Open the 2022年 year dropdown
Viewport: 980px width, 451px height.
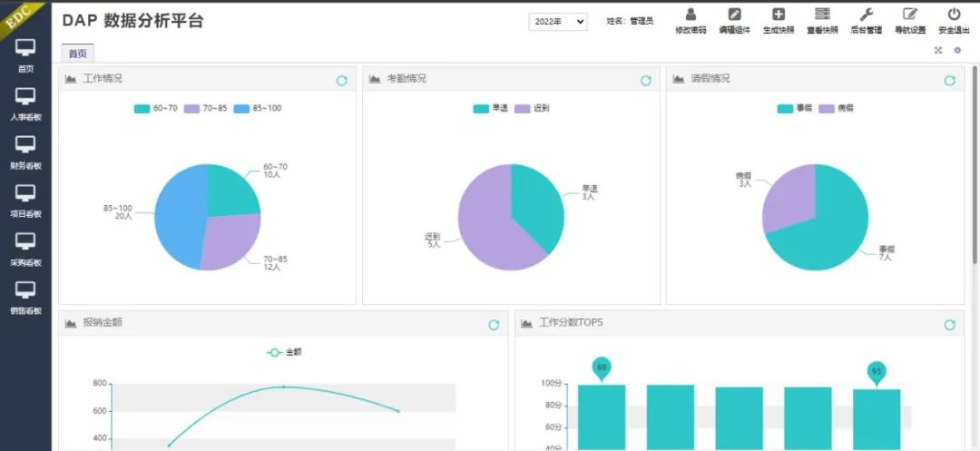click(x=558, y=21)
